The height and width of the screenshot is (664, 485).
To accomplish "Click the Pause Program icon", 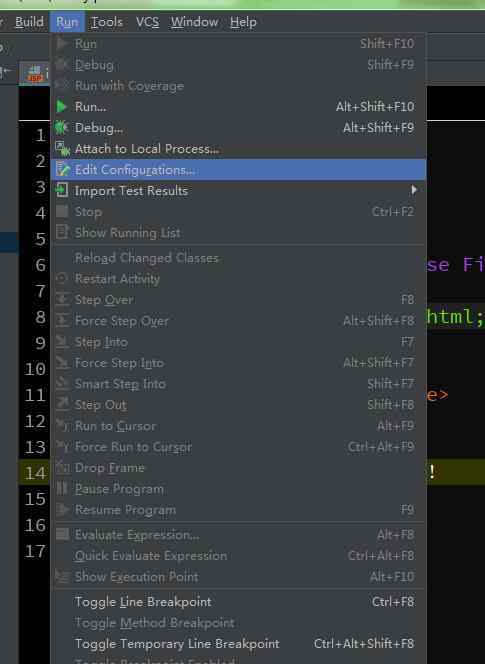I will [x=62, y=489].
